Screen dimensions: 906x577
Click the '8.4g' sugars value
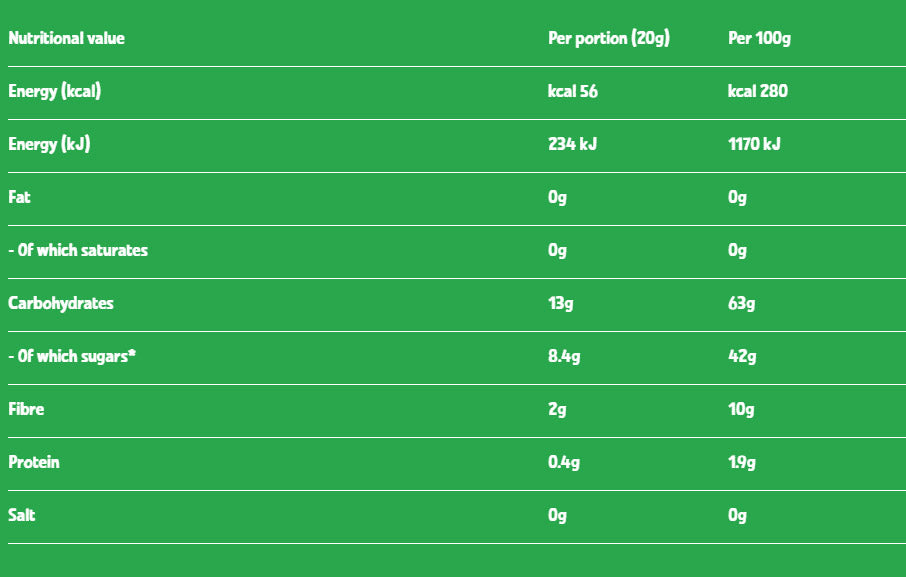(x=565, y=357)
